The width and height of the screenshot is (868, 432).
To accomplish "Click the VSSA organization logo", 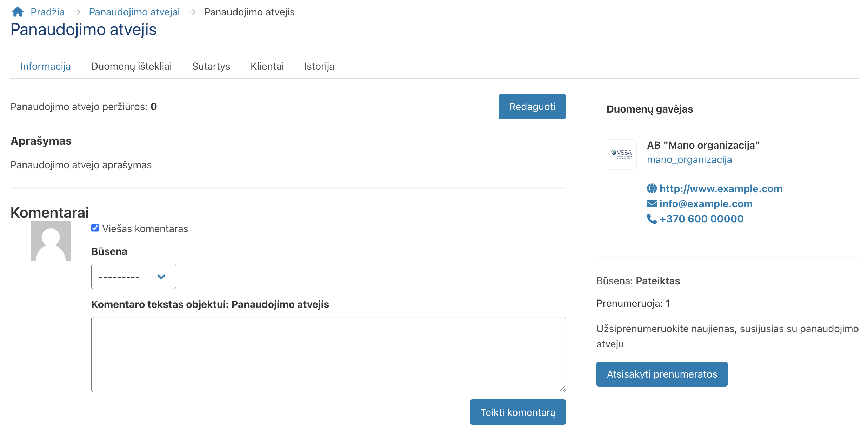I will [x=621, y=154].
